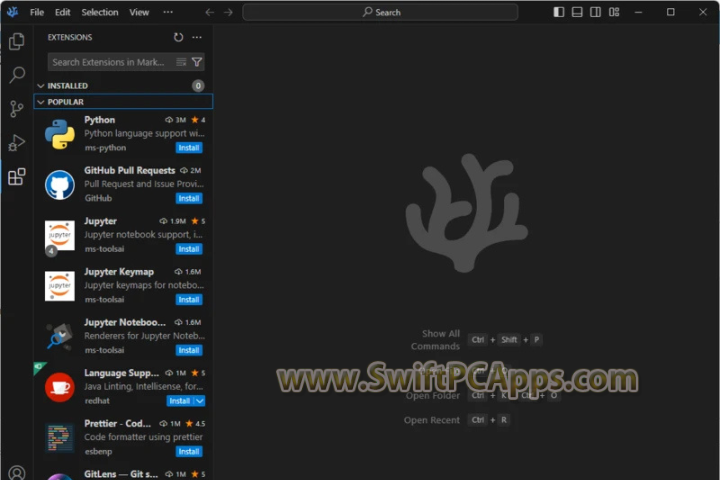This screenshot has height=480, width=720.
Task: Go back with the left arrow
Action: tap(209, 12)
